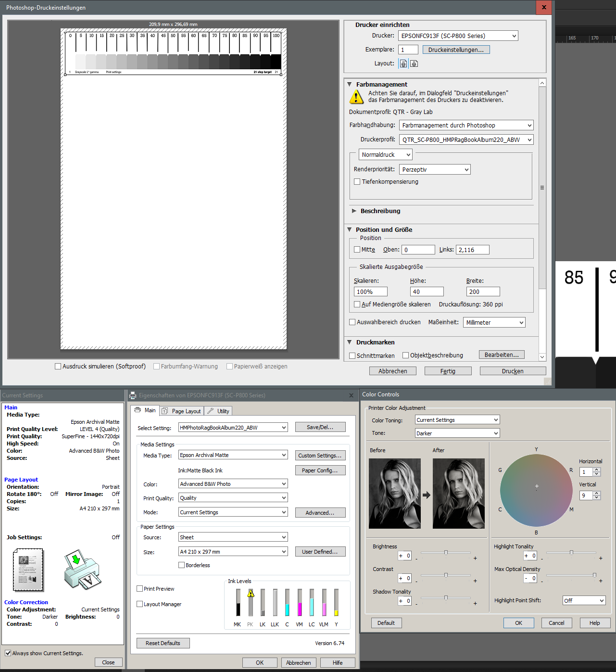Check the Borderless paper option
Viewport: 616px width, 672px height.
point(182,565)
